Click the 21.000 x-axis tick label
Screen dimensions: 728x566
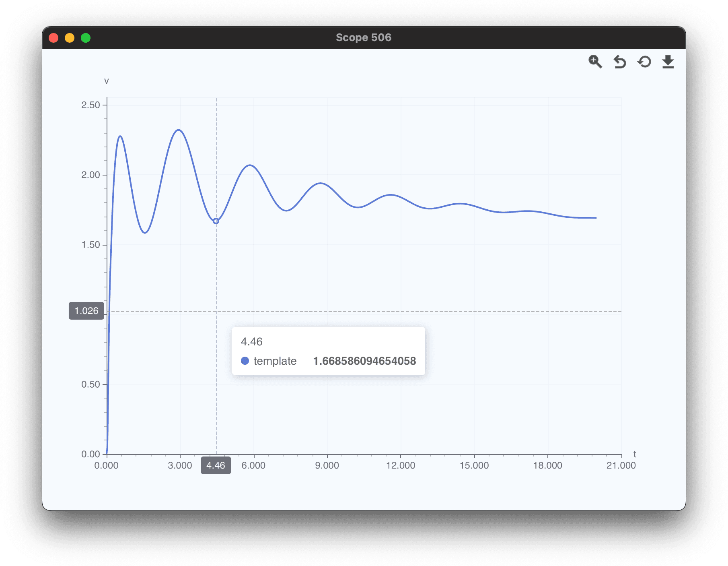point(621,465)
